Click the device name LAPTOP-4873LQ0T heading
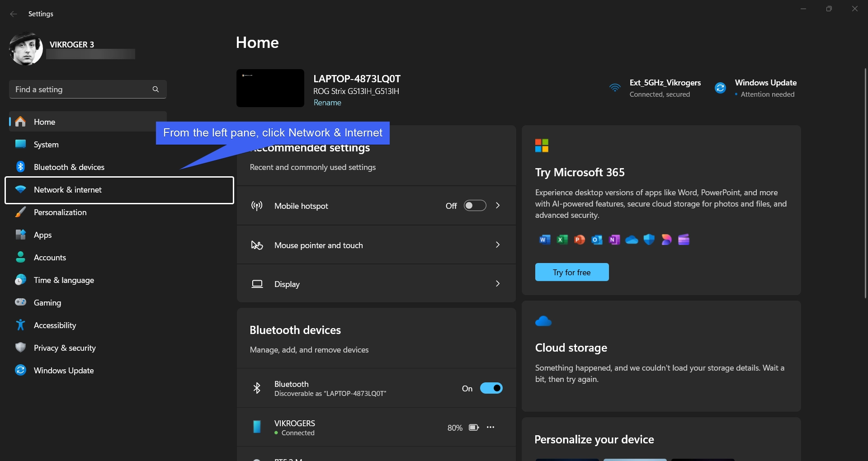The height and width of the screenshot is (461, 868). [357, 79]
